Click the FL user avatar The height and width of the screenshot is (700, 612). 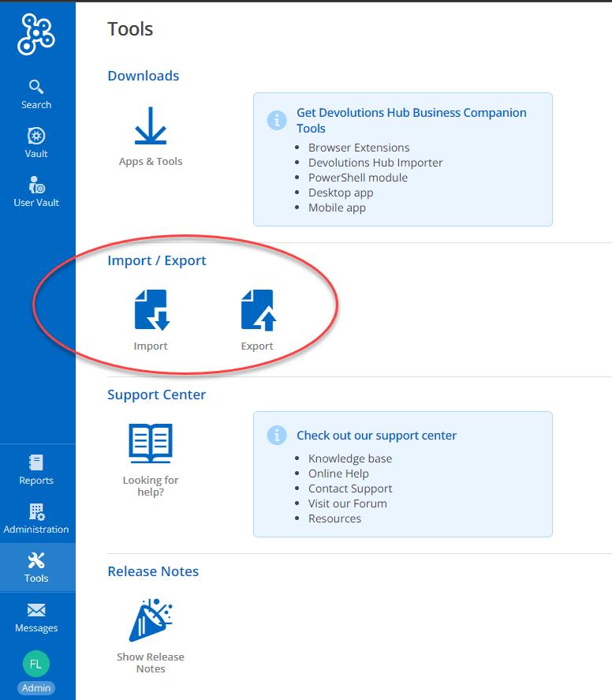click(35, 664)
